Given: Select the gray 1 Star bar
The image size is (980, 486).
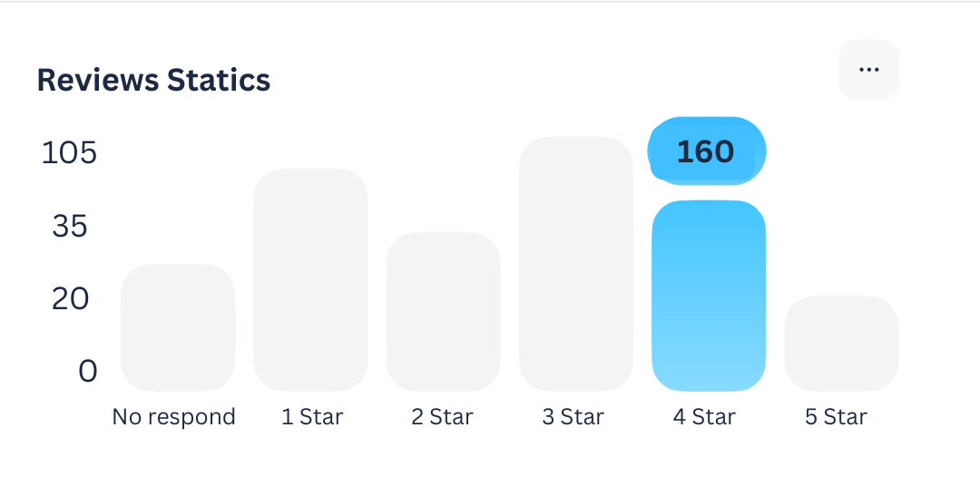Looking at the screenshot, I should point(310,279).
